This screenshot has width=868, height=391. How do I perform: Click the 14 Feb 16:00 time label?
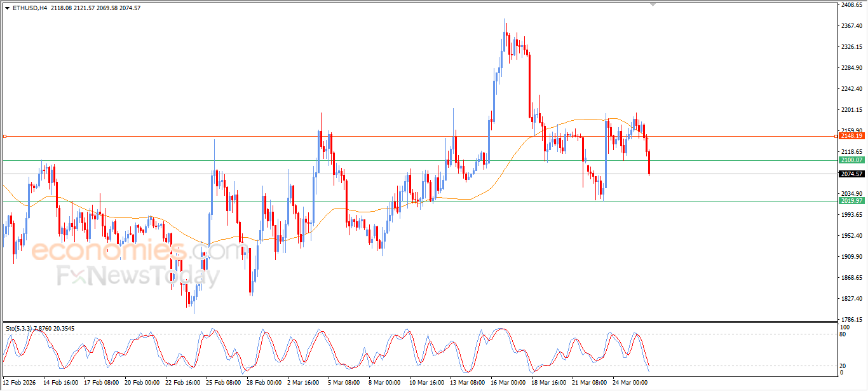tap(60, 383)
